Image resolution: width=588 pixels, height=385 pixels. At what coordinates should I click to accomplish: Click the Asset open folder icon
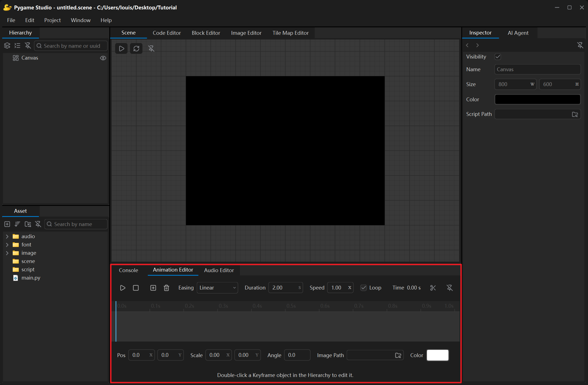28,224
